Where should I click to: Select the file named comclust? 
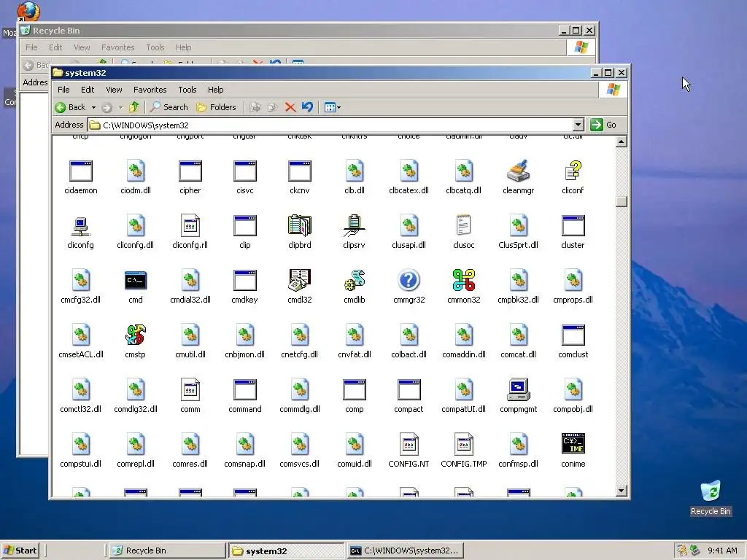[x=573, y=341]
